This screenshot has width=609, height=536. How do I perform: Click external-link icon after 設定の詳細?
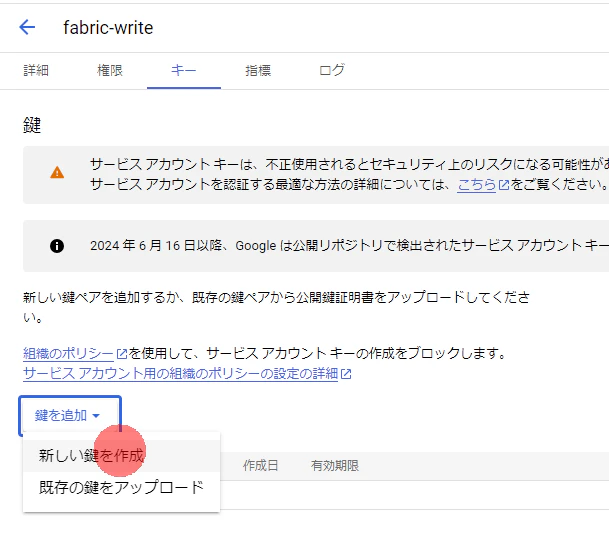click(x=346, y=374)
